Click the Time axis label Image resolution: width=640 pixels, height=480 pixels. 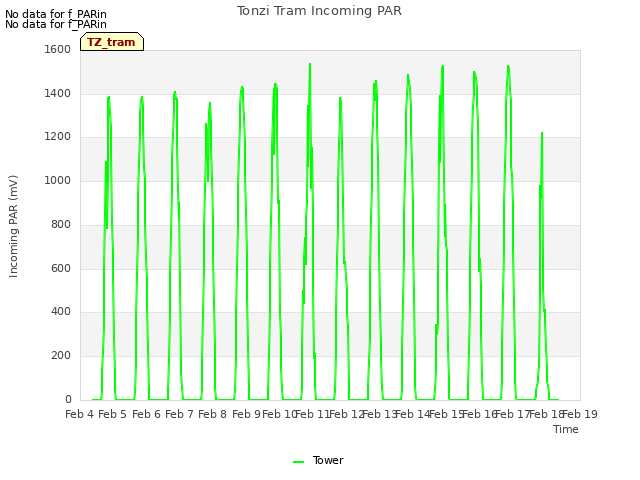(x=566, y=429)
